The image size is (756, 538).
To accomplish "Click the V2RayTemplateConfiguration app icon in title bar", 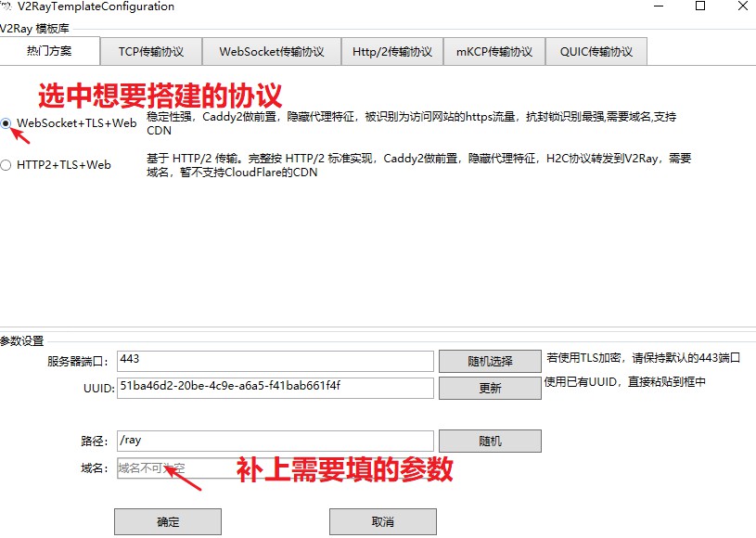I will tap(6, 6).
